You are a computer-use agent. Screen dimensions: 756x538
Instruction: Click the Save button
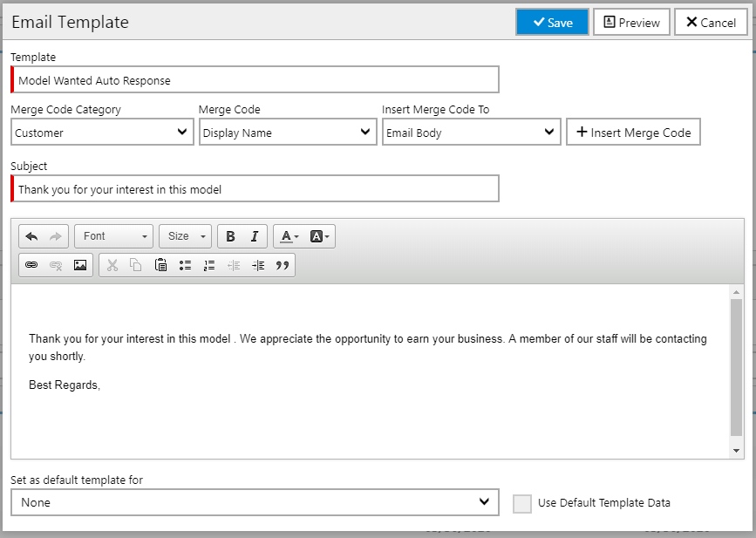click(x=552, y=22)
